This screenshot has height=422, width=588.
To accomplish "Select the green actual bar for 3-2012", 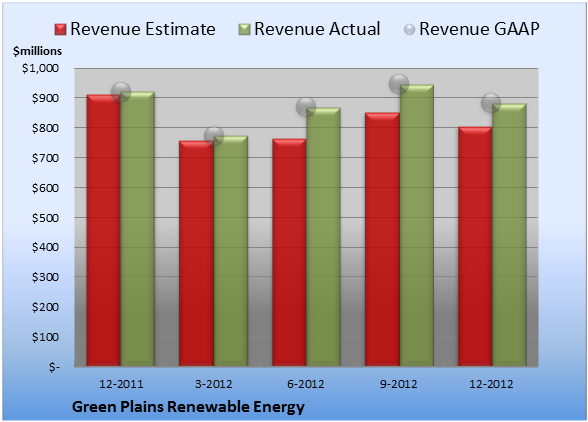I will [231, 251].
